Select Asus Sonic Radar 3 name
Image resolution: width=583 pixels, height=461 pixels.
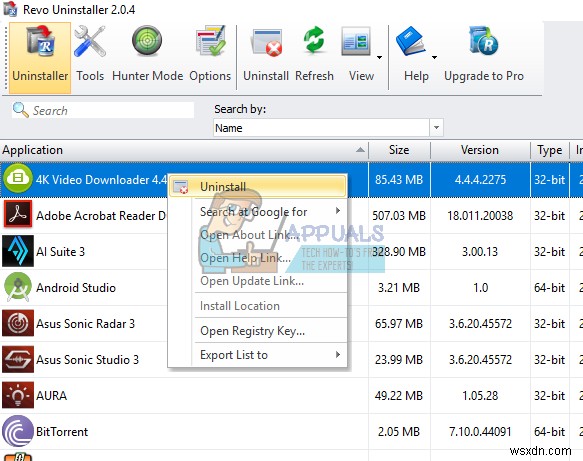pos(86,324)
